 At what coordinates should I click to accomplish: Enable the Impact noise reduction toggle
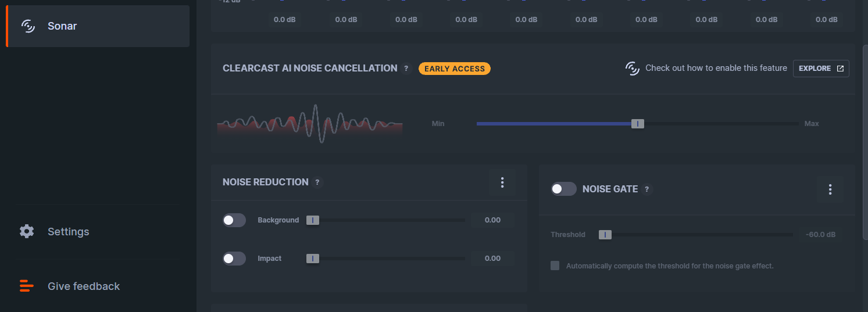pyautogui.click(x=234, y=259)
